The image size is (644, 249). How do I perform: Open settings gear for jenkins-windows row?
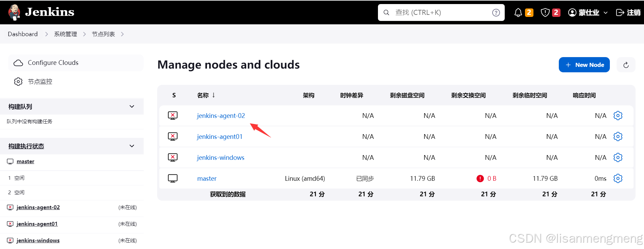(x=618, y=157)
